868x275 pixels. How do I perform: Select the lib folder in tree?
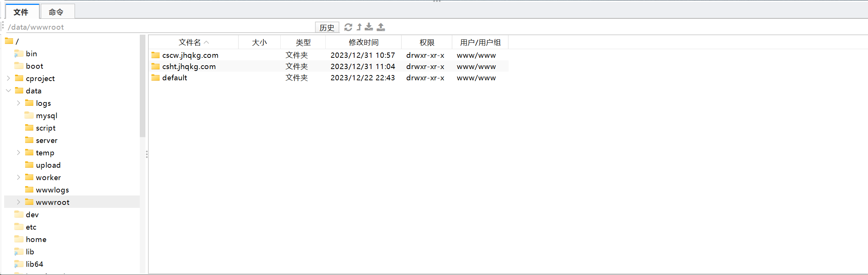coord(24,252)
